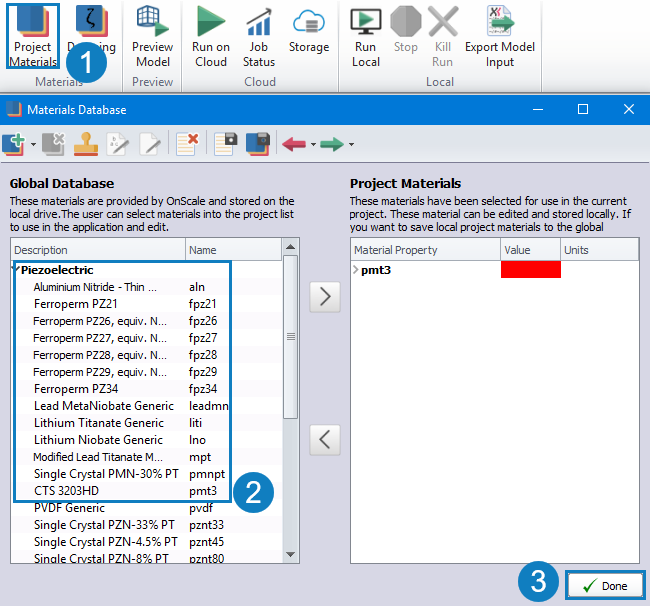650x606 pixels.
Task: Click Export Model Input
Action: [x=500, y=36]
